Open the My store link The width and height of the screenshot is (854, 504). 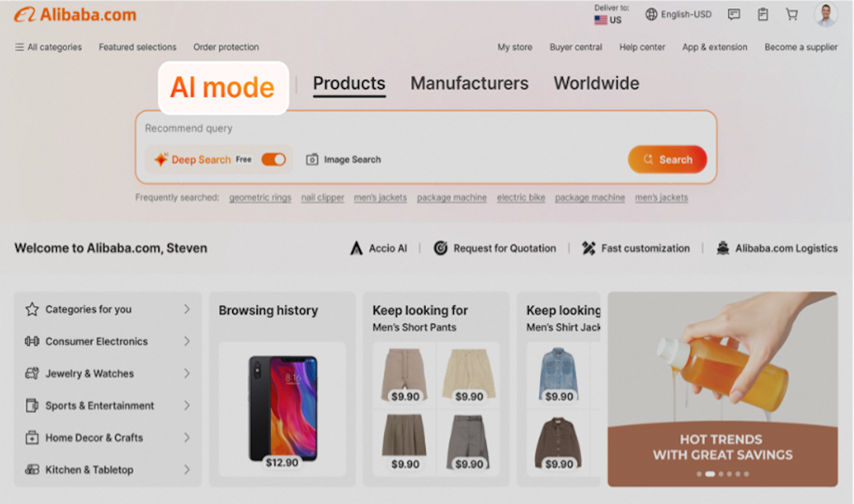(x=515, y=47)
